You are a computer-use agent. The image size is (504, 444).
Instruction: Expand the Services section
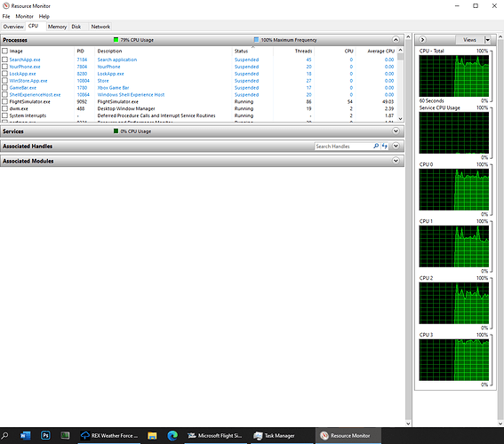[396, 131]
